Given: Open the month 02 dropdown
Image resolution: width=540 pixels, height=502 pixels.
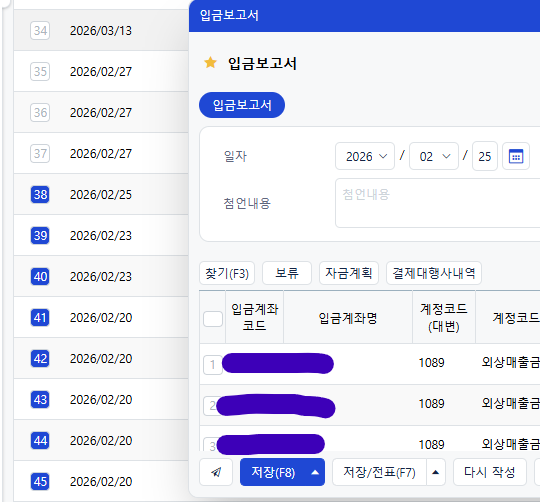Looking at the screenshot, I should (434, 156).
